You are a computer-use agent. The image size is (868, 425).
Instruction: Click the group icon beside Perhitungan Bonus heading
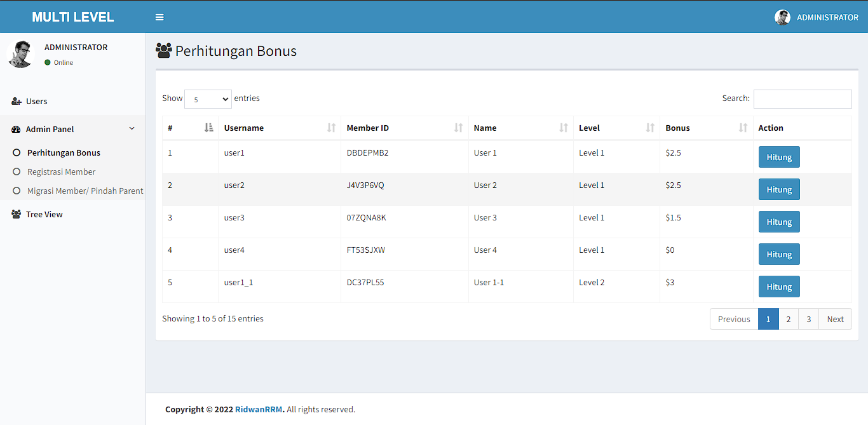[x=164, y=51]
